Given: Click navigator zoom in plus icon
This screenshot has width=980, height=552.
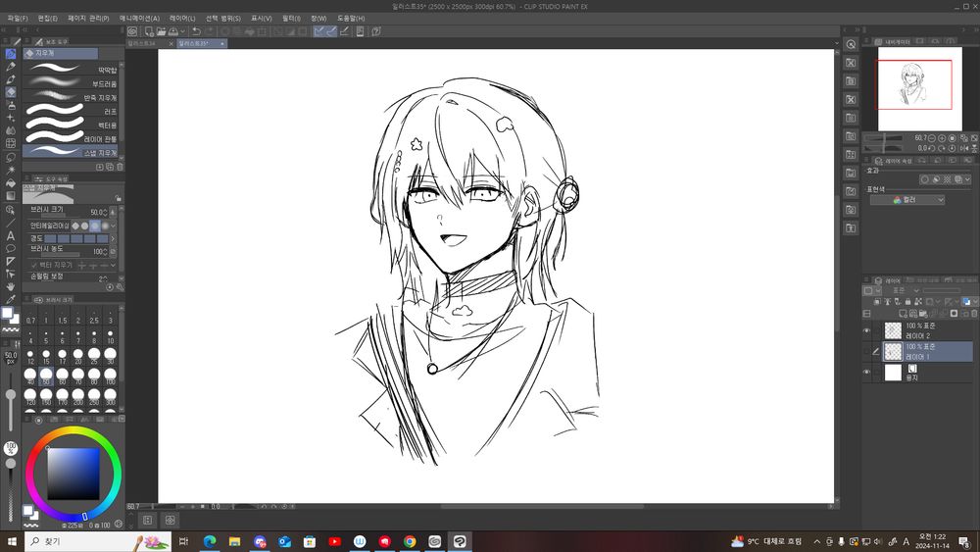Looking at the screenshot, I should tap(942, 138).
